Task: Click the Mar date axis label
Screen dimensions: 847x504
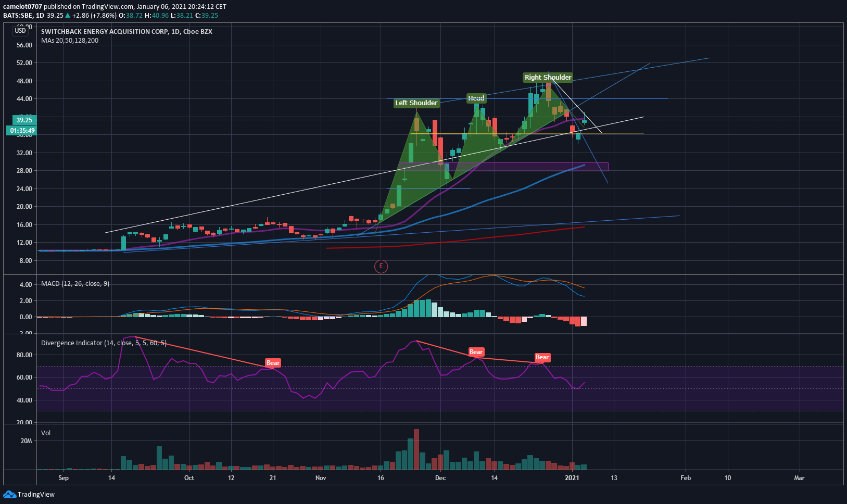Action: point(799,477)
